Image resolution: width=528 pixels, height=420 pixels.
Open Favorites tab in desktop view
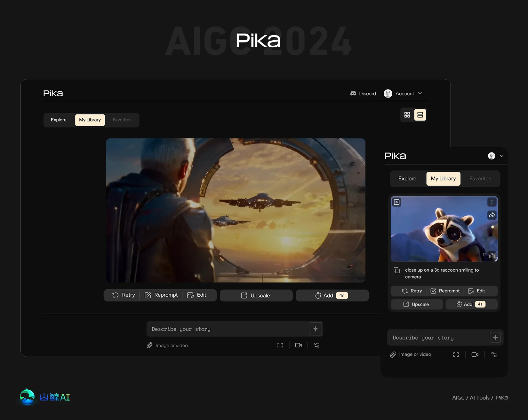coord(122,120)
